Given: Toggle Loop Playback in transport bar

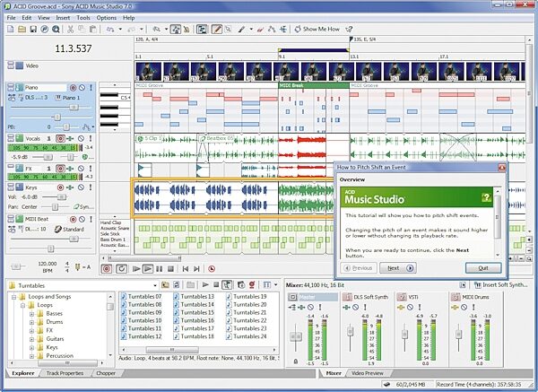Looking at the screenshot, I should tap(121, 269).
